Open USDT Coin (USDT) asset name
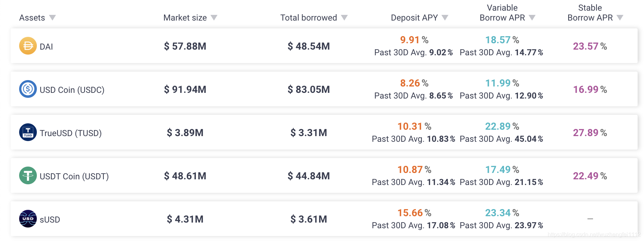This screenshot has width=644, height=241. pos(74,176)
